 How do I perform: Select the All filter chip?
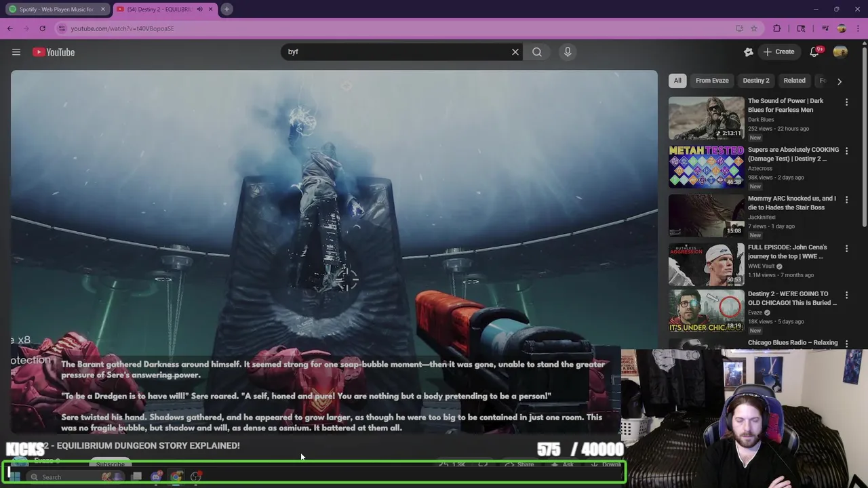click(x=677, y=81)
